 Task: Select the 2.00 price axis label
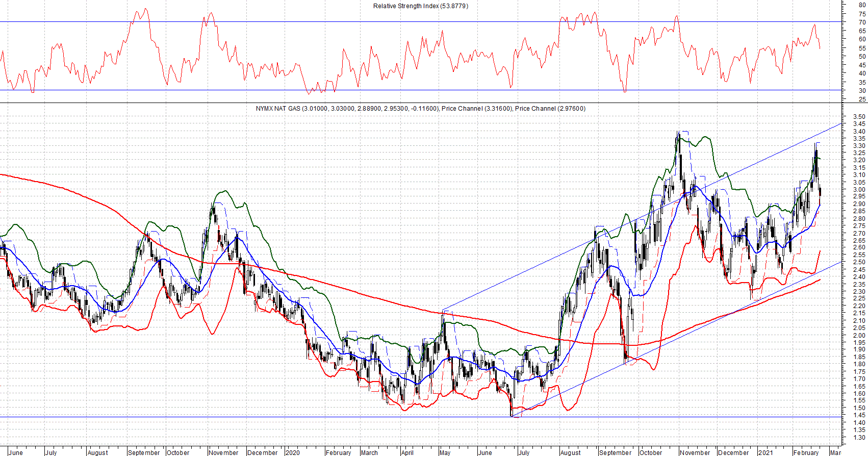pyautogui.click(x=859, y=336)
